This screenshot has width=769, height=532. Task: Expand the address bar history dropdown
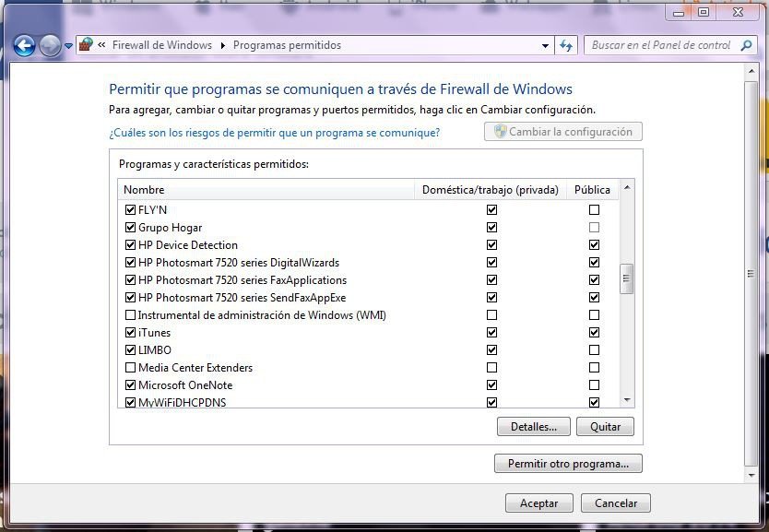point(545,45)
